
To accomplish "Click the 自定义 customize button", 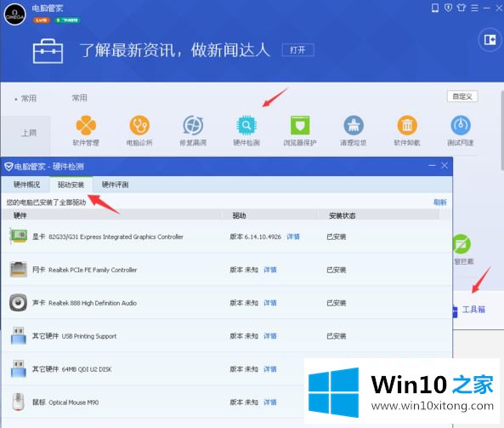I will [462, 96].
